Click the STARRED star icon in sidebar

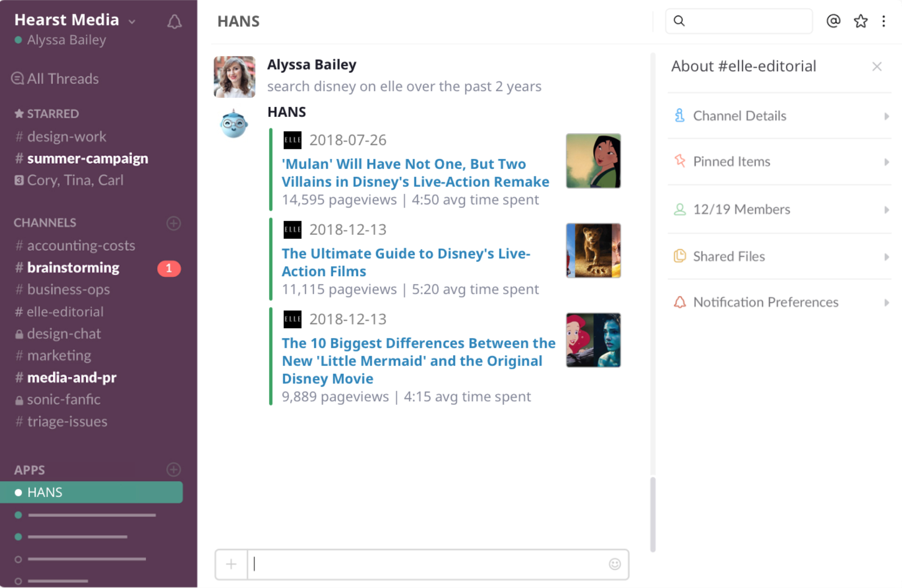click(x=19, y=114)
